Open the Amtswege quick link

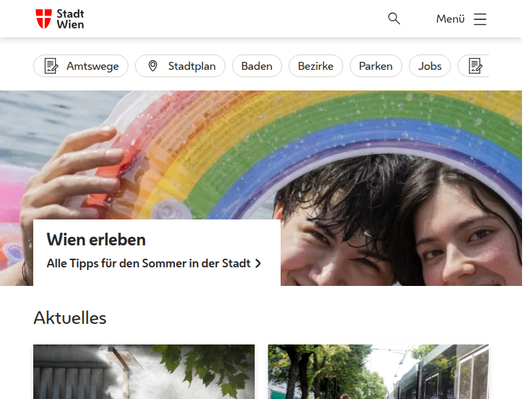80,66
